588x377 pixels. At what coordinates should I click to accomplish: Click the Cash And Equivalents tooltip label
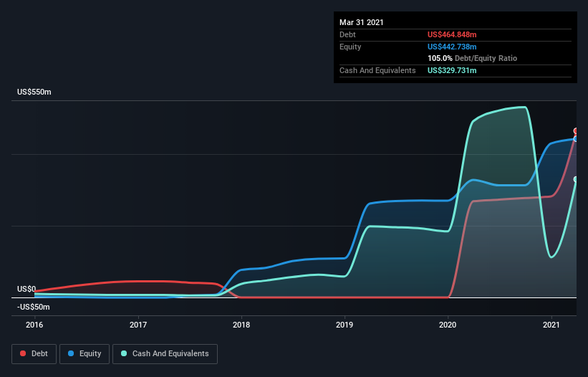tap(377, 70)
